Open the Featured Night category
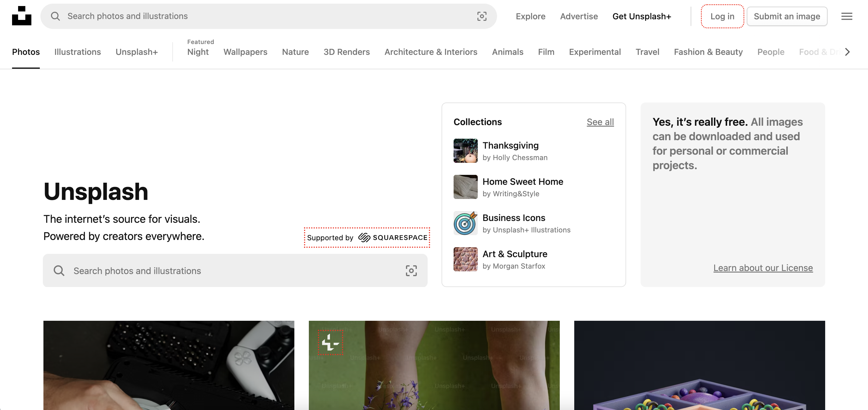 point(198,52)
